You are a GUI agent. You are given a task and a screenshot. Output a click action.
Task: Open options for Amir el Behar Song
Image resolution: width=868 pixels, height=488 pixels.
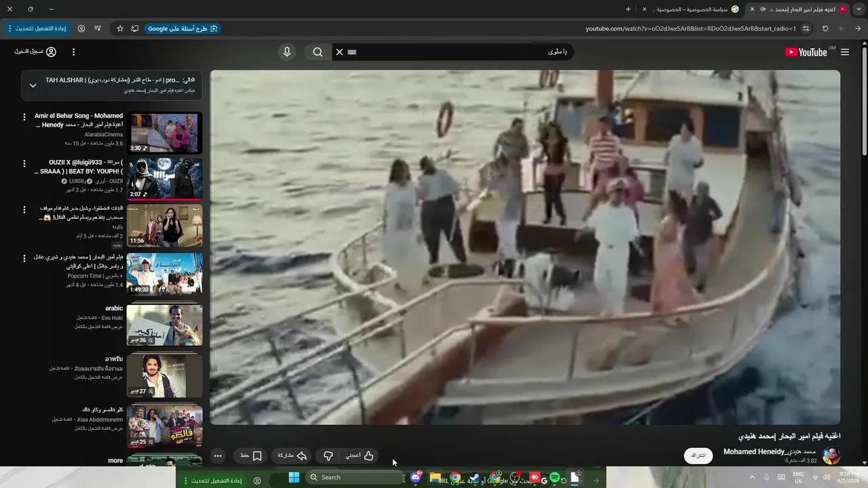[24, 117]
